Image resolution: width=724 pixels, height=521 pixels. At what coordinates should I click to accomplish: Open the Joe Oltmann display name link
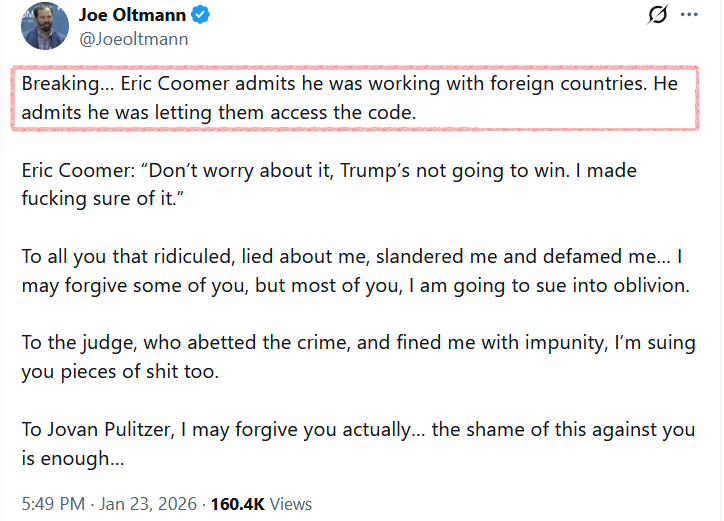132,15
